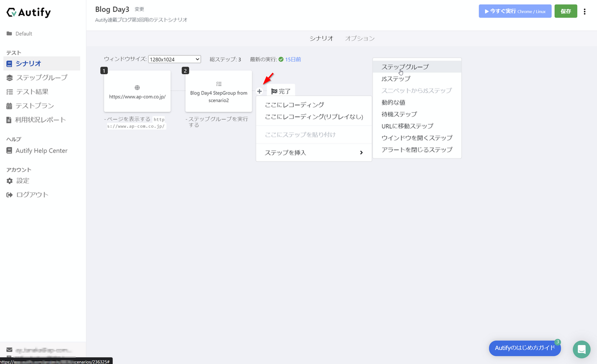Expand the ステップを挿入 submenu
The image size is (597, 364).
[313, 153]
